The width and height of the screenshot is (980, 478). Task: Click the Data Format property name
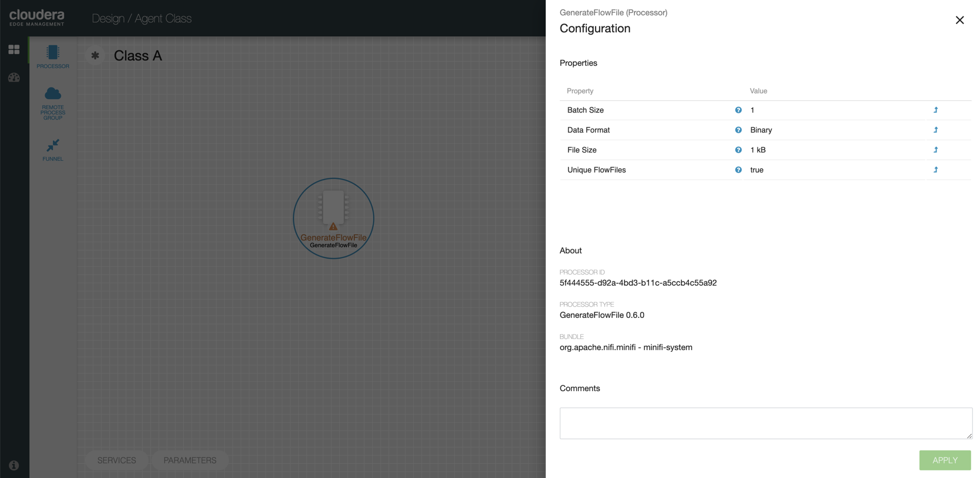coord(589,130)
